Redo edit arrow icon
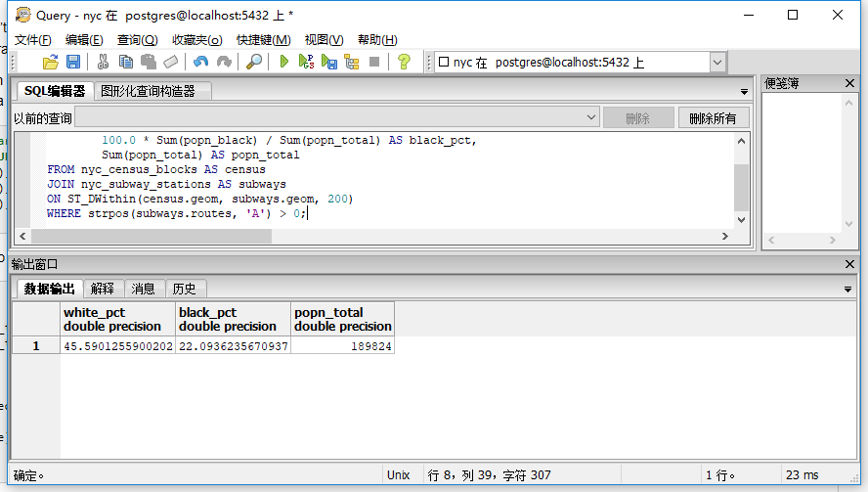The height and width of the screenshot is (492, 868). [x=224, y=62]
